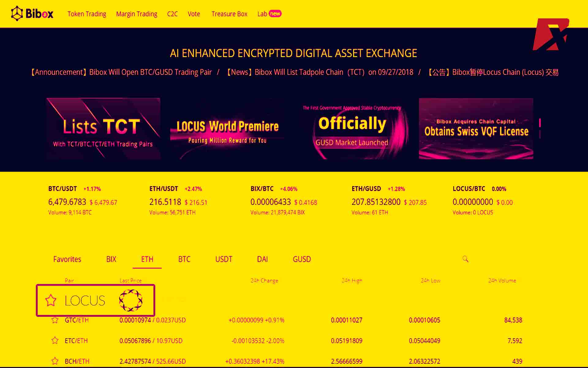Open the market search magnifier icon

pyautogui.click(x=466, y=259)
